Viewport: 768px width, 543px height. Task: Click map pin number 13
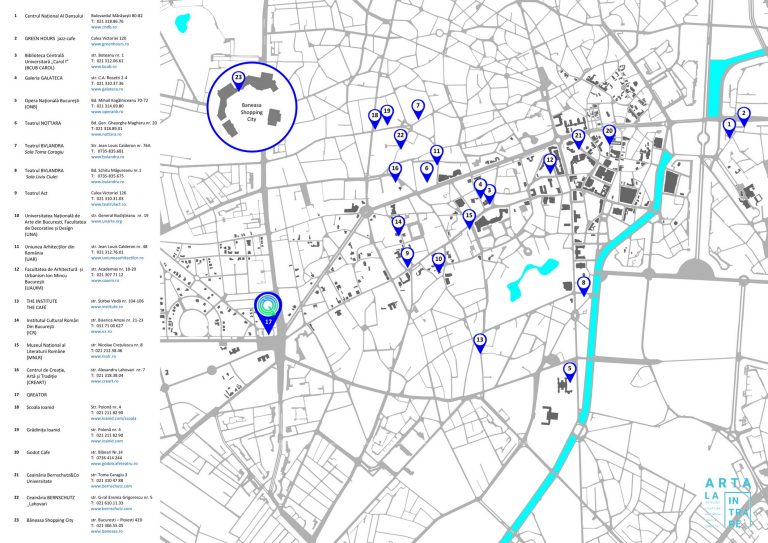point(480,341)
